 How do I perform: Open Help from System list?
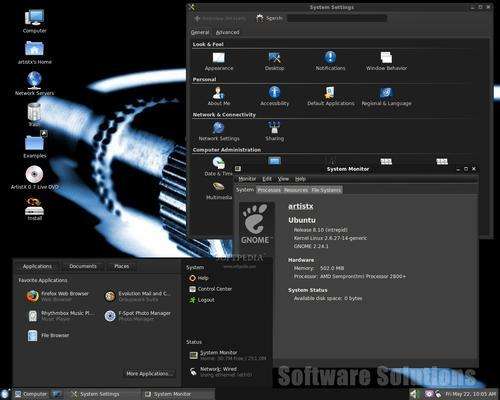coord(199,278)
